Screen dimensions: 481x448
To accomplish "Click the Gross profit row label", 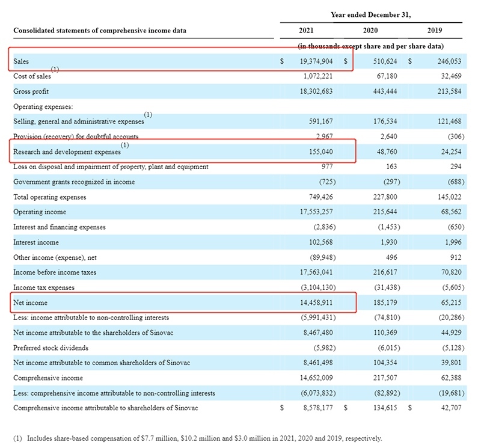I will (x=31, y=91).
